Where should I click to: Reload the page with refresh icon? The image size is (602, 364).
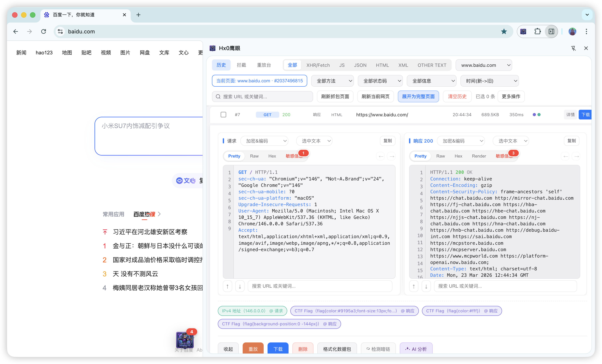[44, 31]
